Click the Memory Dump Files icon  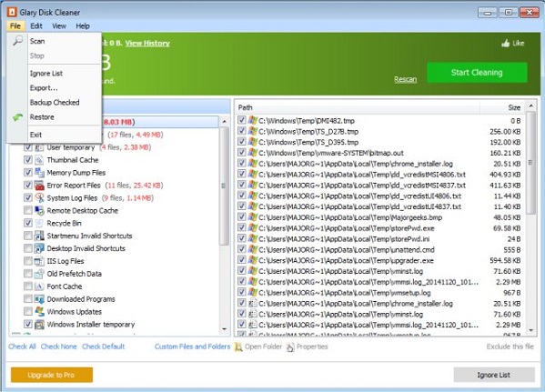coord(39,173)
